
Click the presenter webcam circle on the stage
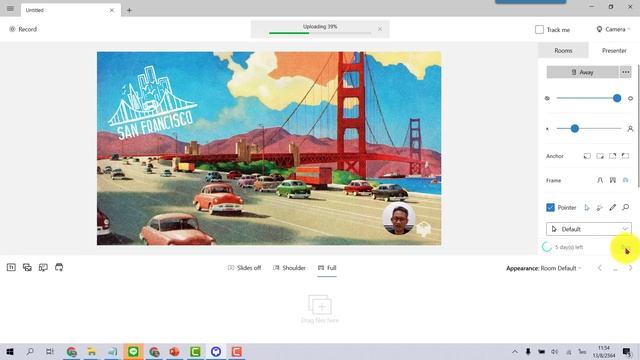[399, 219]
